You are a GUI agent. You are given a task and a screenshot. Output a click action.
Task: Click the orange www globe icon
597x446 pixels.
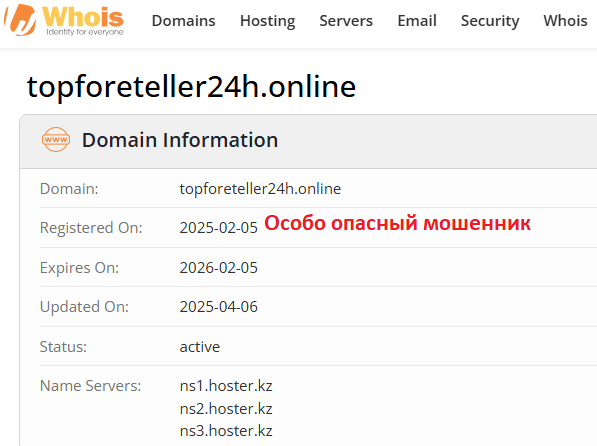[x=56, y=139]
